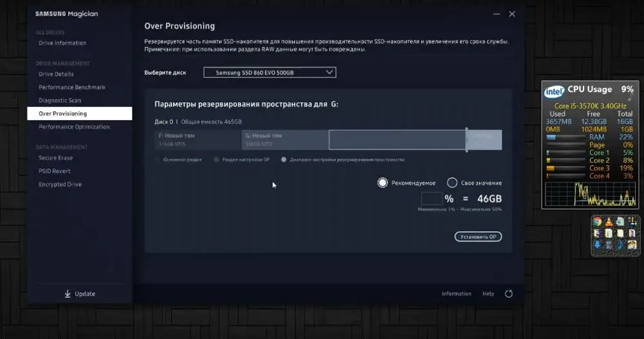This screenshot has width=644, height=339.
Task: Click the Core i5-3570K 3.40GHz text
Action: pos(590,106)
